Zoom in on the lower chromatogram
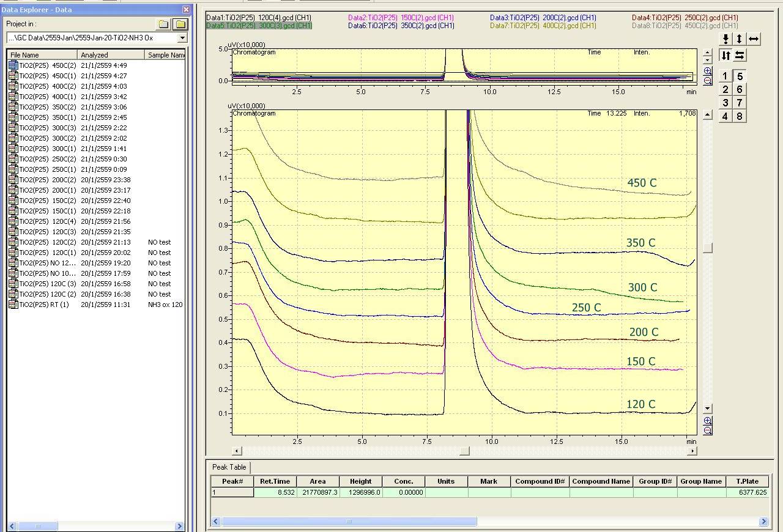Image resolution: width=783 pixels, height=532 pixels. pyautogui.click(x=708, y=421)
